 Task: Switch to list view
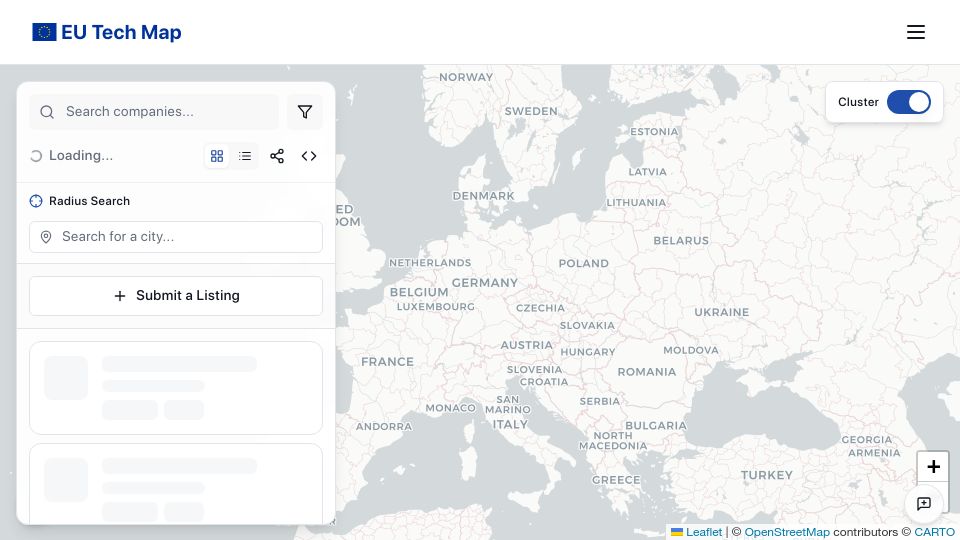point(245,156)
